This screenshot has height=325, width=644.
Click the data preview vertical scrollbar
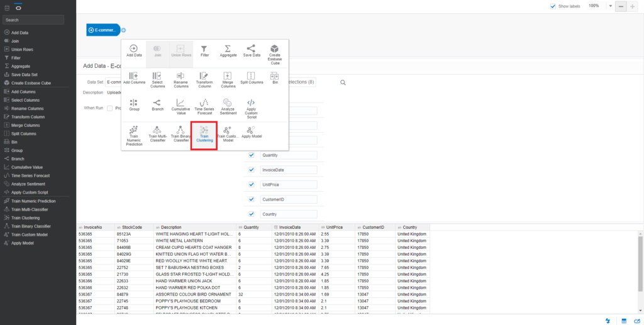(641, 264)
